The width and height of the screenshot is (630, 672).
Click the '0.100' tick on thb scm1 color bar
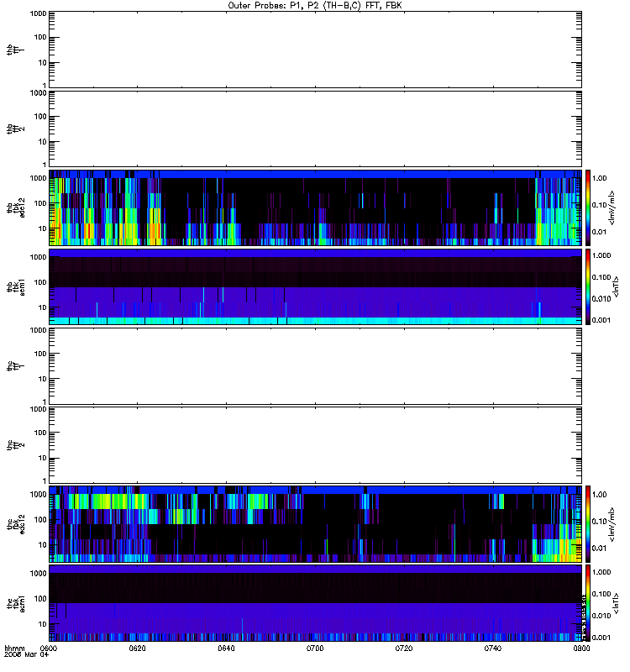coord(601,277)
